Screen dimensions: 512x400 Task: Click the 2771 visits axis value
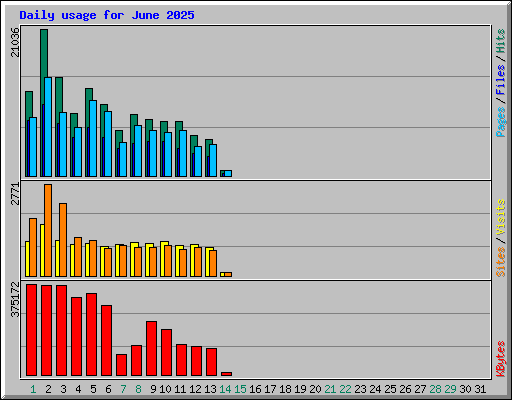click(15, 194)
